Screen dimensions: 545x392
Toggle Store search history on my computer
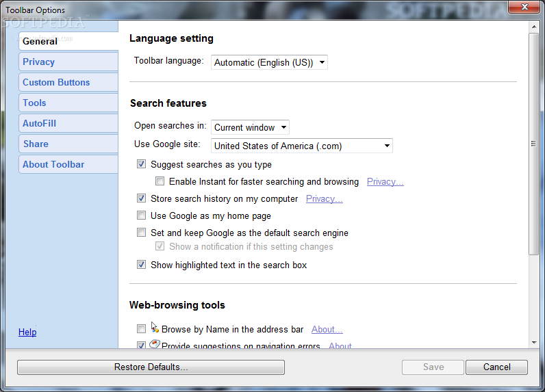(141, 198)
